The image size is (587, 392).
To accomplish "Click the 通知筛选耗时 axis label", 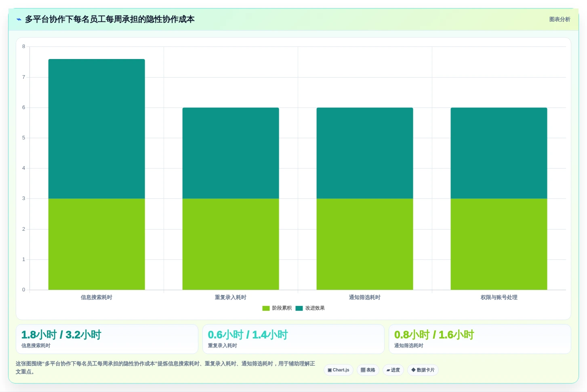I will (365, 297).
